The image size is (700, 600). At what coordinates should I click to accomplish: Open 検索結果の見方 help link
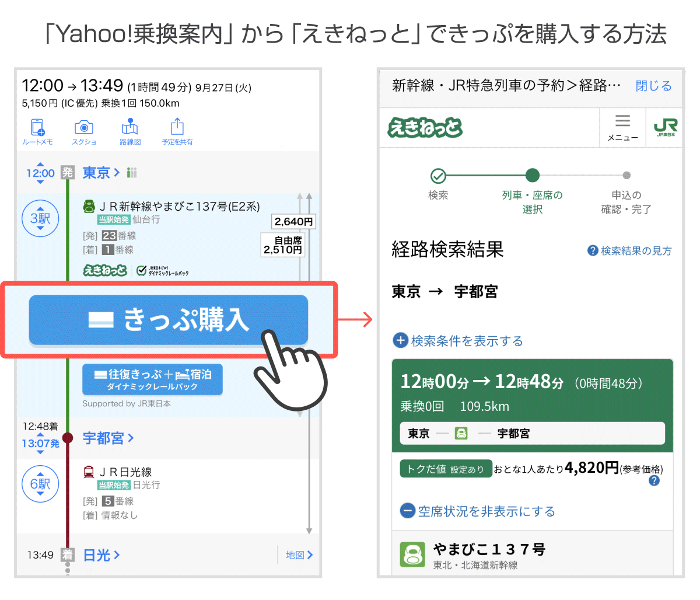tap(629, 250)
